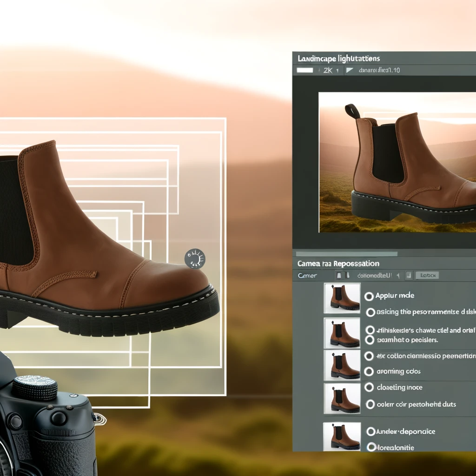Viewport: 476px width, 476px height.
Task: Click the left arrow after dorionedteU
Action: click(x=398, y=276)
